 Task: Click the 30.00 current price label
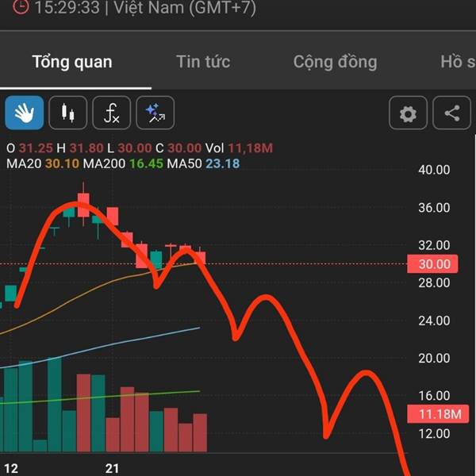432,264
